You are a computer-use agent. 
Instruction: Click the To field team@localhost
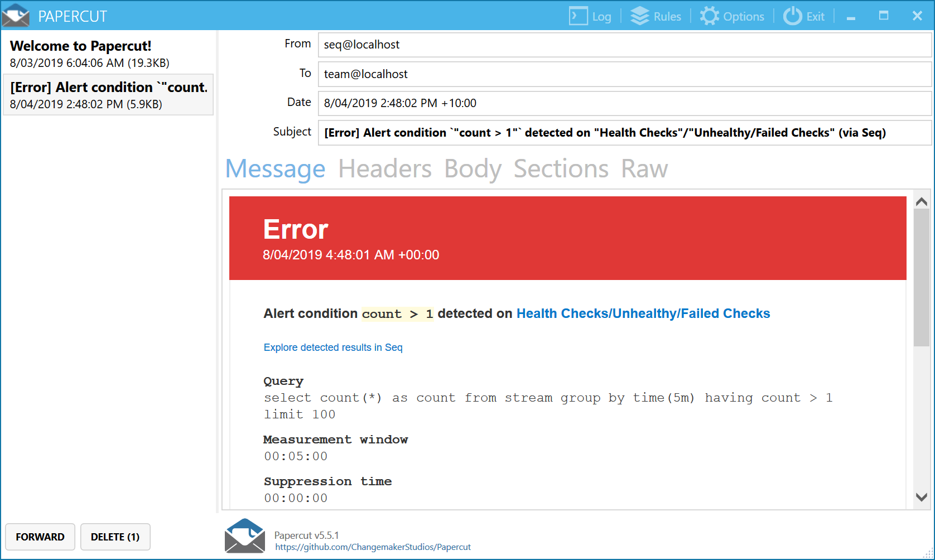[x=625, y=74]
